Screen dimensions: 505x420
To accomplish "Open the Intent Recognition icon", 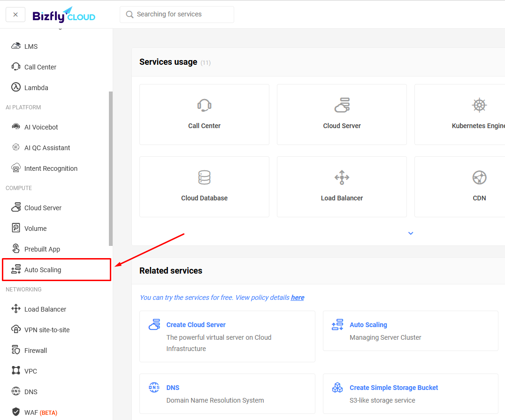I will 16,168.
